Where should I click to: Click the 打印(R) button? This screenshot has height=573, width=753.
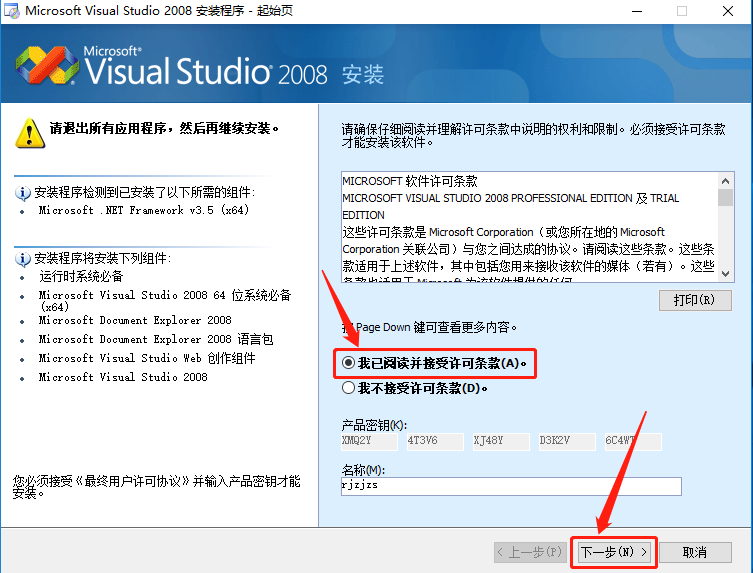coord(695,300)
